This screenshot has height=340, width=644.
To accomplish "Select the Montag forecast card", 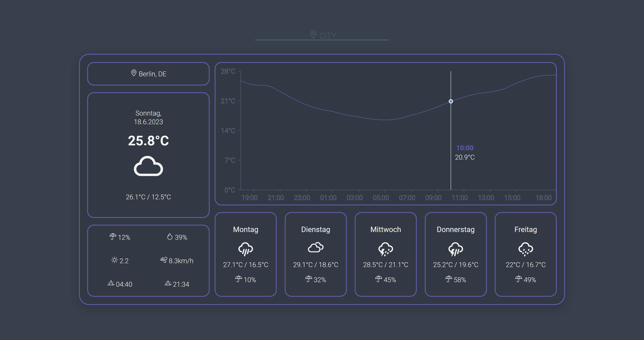I will [246, 254].
